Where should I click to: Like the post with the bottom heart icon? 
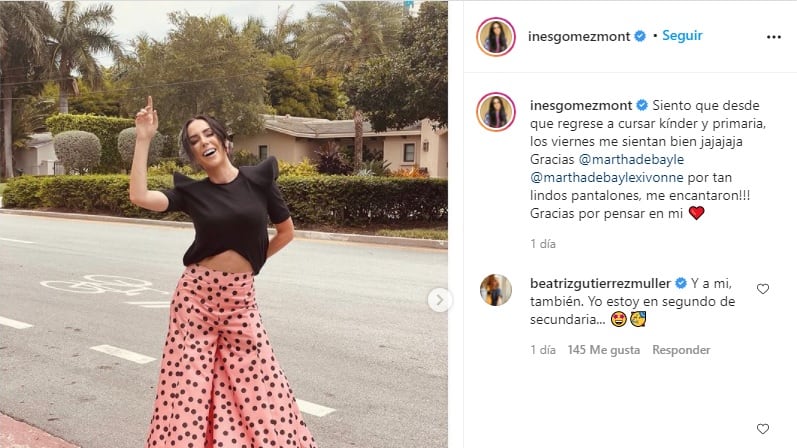[x=762, y=429]
